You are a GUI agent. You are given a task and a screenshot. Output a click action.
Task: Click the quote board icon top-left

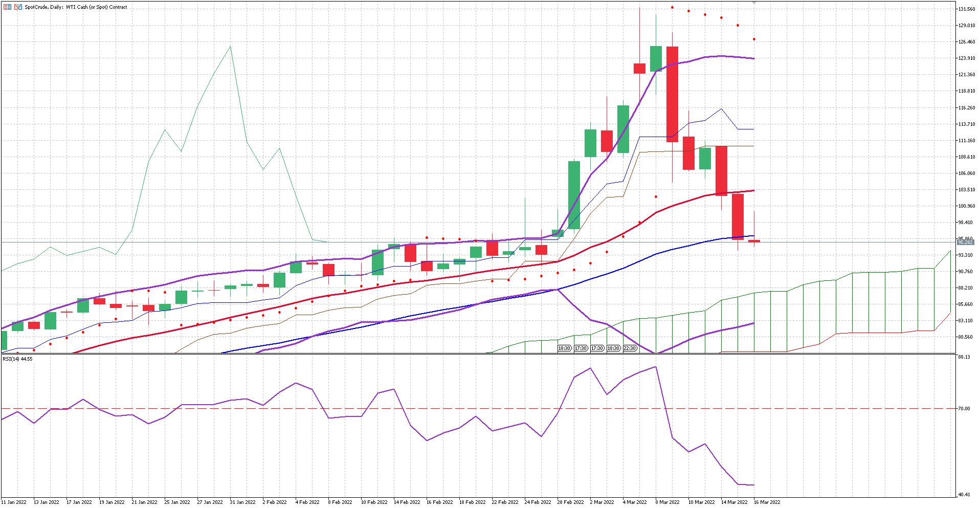coord(7,7)
